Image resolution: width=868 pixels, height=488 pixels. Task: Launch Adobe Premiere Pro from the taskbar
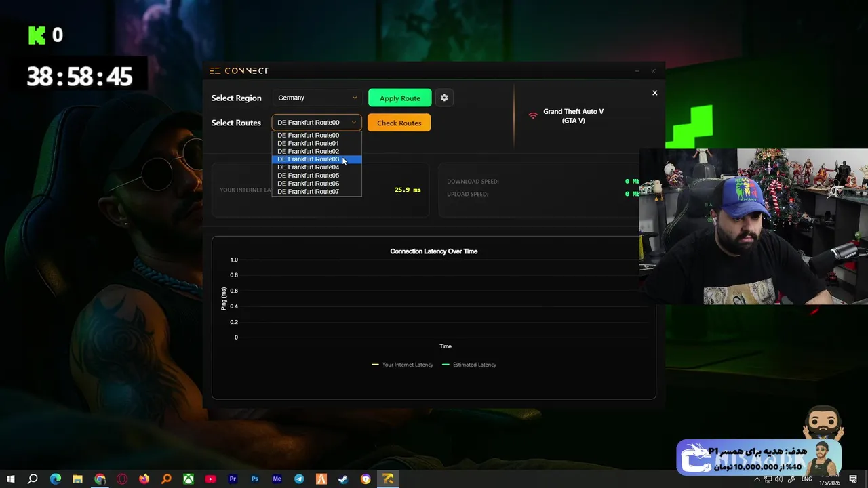(233, 479)
